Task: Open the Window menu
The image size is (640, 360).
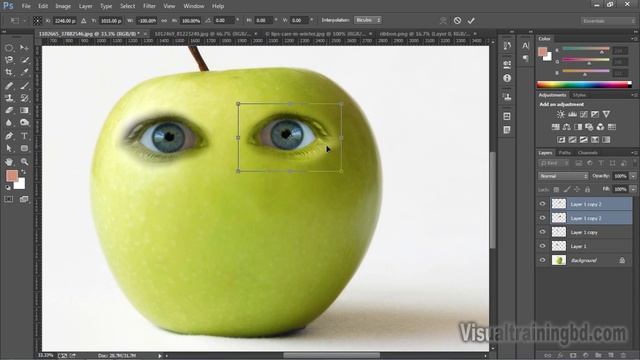Action: pyautogui.click(x=193, y=6)
